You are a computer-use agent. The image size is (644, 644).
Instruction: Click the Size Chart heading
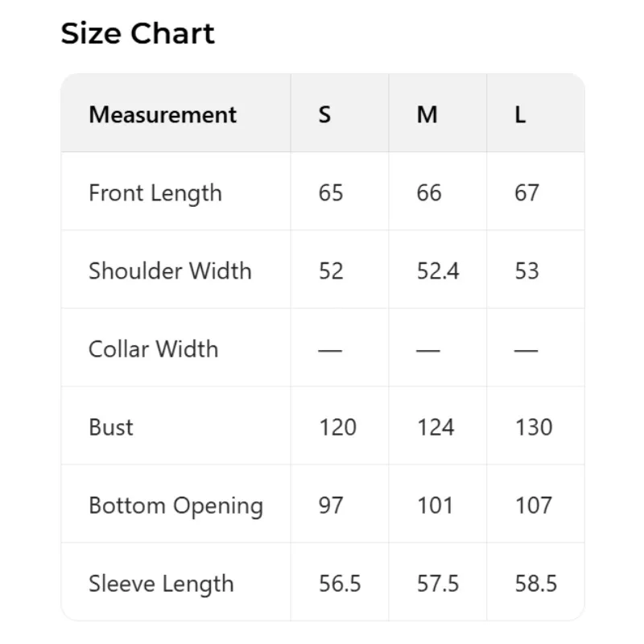(x=138, y=34)
